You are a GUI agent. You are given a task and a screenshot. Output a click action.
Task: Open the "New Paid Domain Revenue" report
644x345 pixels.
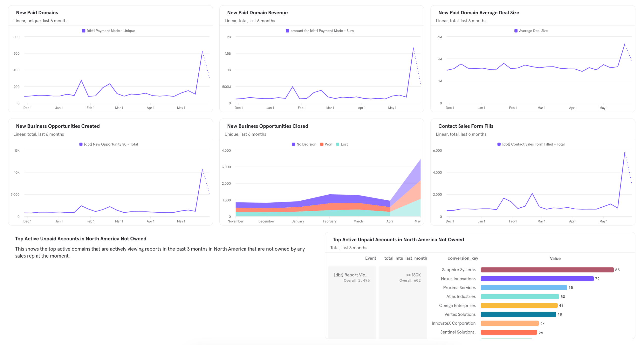pos(257,12)
